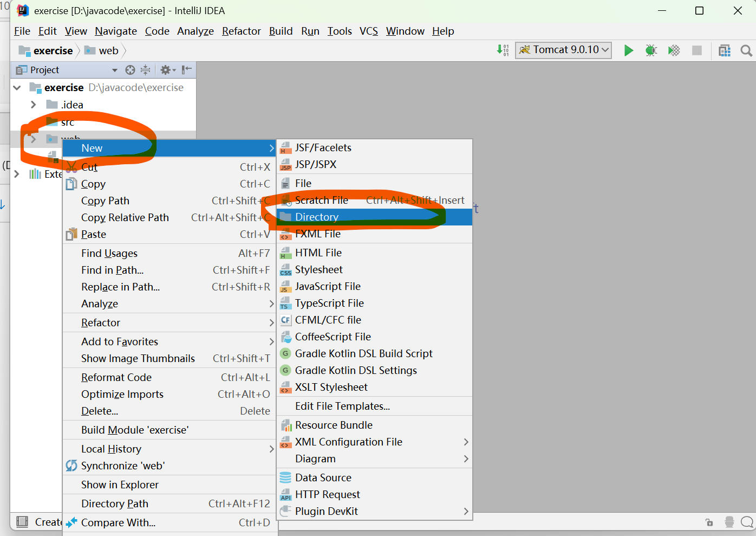
Task: Click the lock icon in status bar
Action: click(709, 522)
